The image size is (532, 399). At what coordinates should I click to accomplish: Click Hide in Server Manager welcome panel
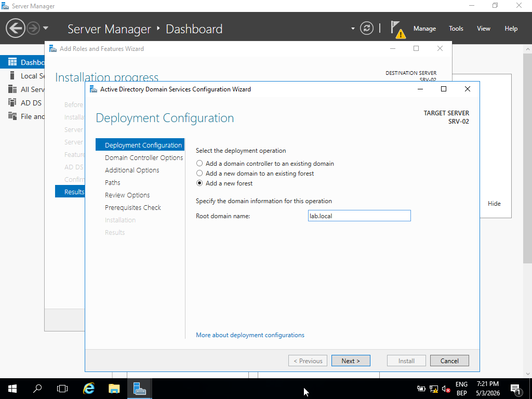pos(494,204)
